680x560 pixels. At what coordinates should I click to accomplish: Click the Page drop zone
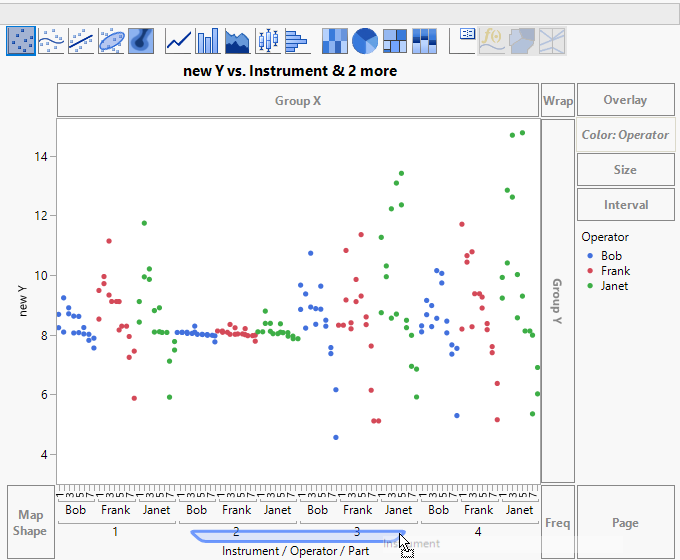click(625, 522)
